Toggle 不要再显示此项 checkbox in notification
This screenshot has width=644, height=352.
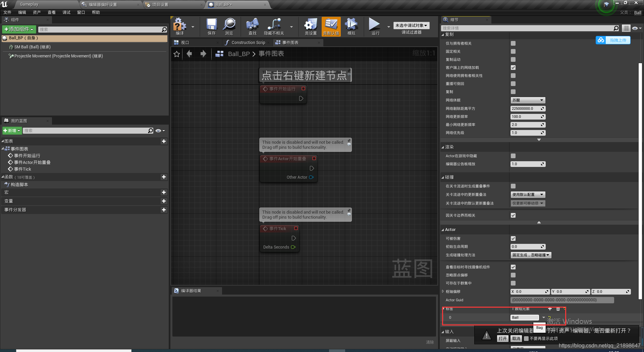coord(526,339)
